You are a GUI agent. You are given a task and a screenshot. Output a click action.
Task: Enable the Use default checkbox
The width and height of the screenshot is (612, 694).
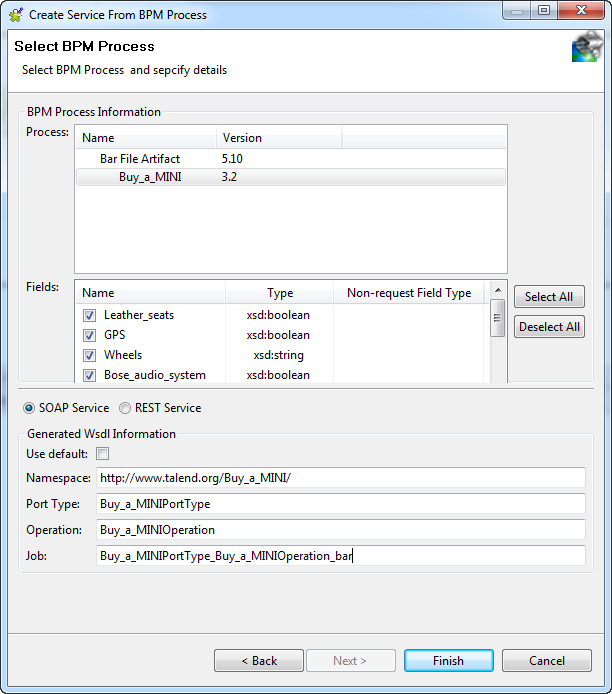tap(103, 454)
